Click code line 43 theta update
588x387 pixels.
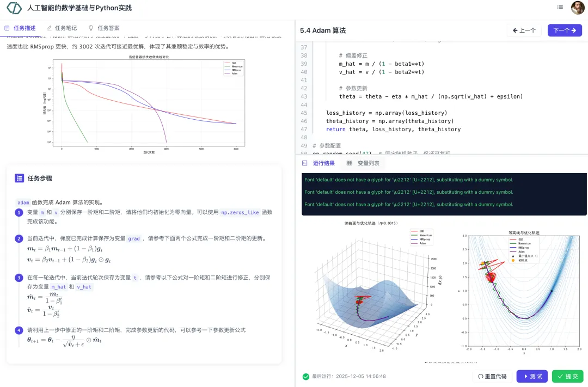(x=430, y=96)
